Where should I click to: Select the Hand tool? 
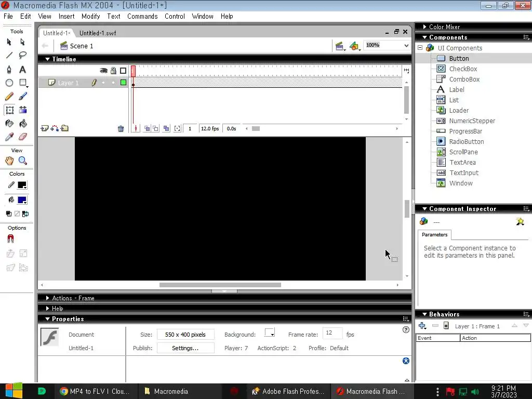click(x=9, y=161)
